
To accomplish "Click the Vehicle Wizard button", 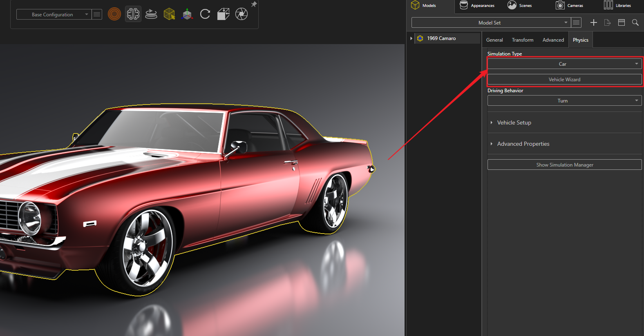I will (x=564, y=80).
